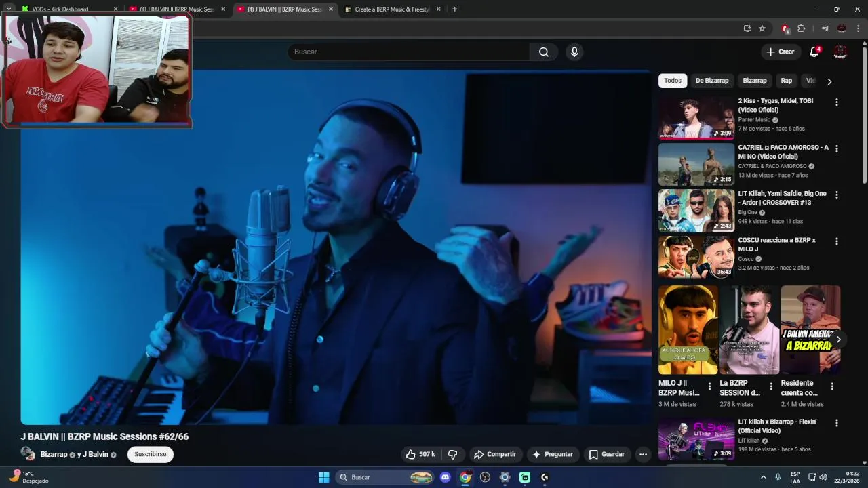Open options for COSCU reacciona video
The height and width of the screenshot is (488, 868).
pyautogui.click(x=836, y=241)
